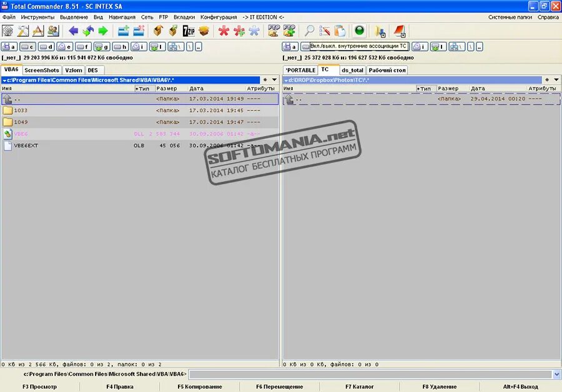Open network neighborhood in left panel drives
562x392 pixels.
176,47
